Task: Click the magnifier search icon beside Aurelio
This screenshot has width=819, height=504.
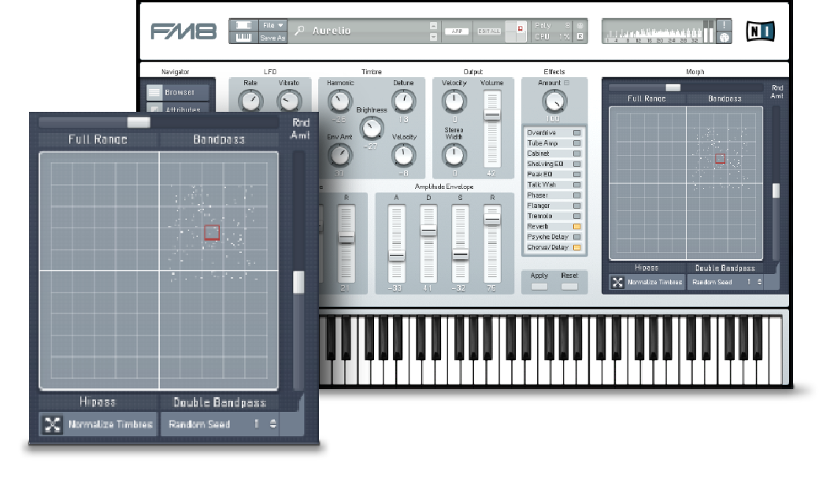Action: (299, 31)
